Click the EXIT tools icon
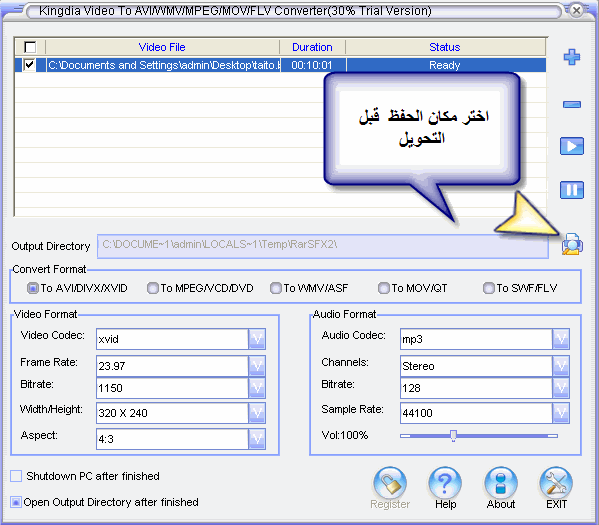 point(556,482)
